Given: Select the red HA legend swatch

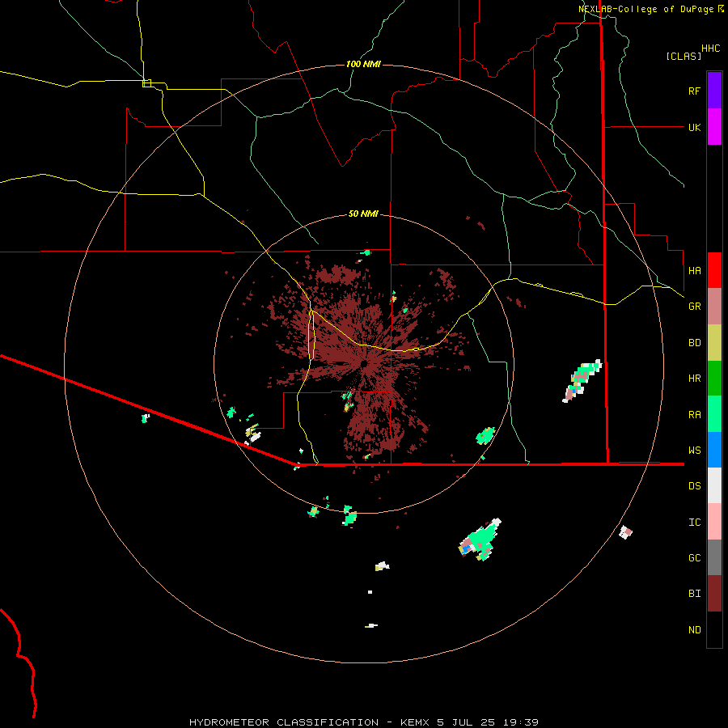Looking at the screenshot, I should point(714,270).
